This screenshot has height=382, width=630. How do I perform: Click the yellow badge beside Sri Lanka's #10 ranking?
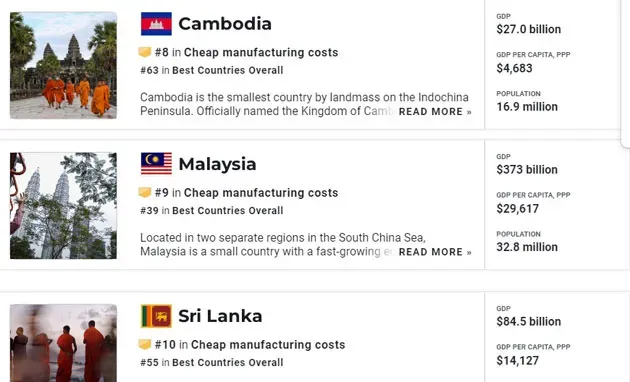coord(145,344)
